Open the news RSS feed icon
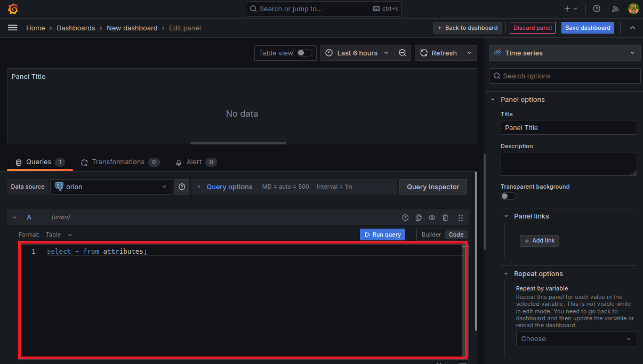The image size is (643, 364). click(x=615, y=9)
